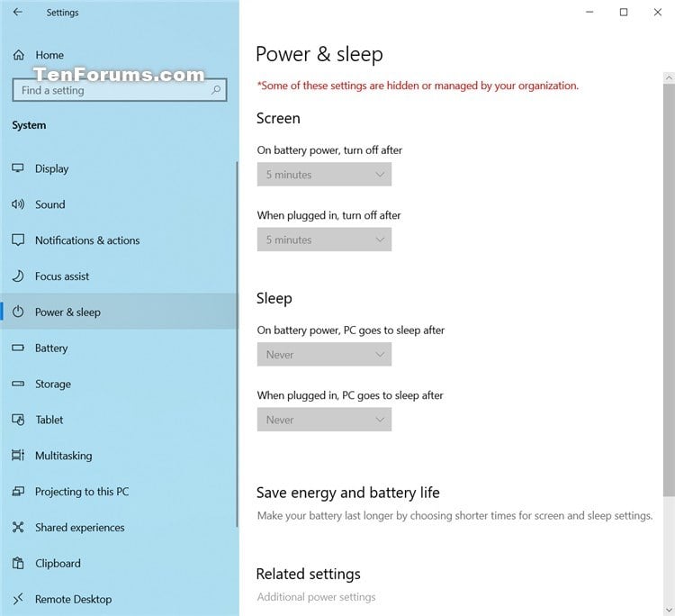Screen dimensions: 675x616
Task: Click the Home house icon
Action: click(19, 55)
